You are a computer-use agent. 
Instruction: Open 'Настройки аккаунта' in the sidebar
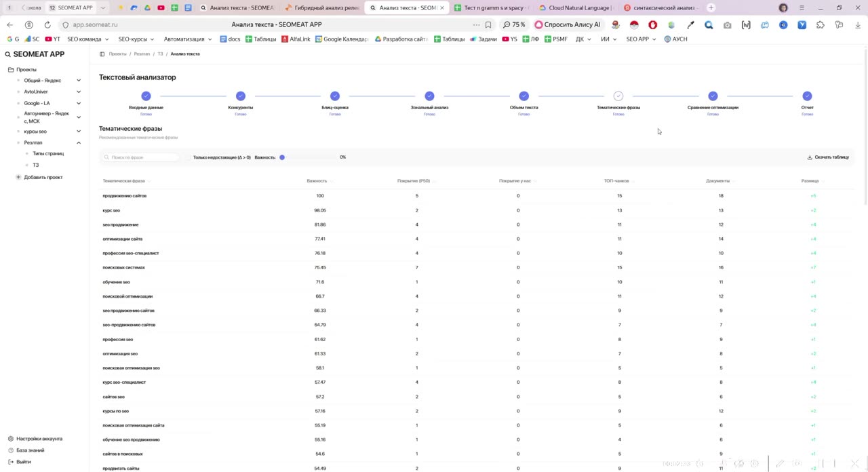click(35, 439)
